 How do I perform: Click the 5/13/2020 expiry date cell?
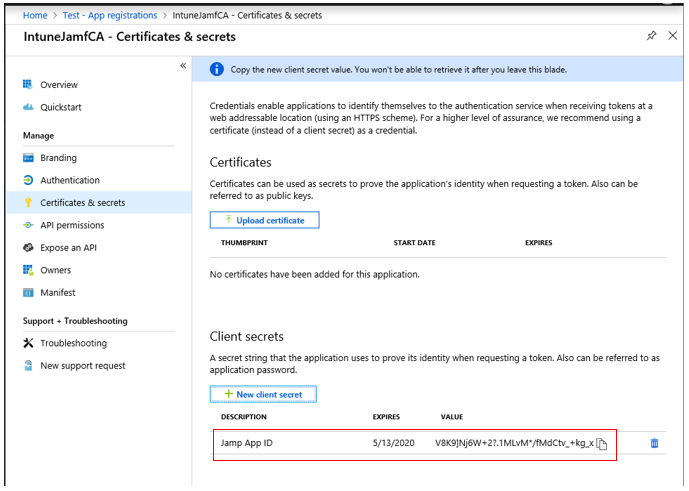click(394, 443)
